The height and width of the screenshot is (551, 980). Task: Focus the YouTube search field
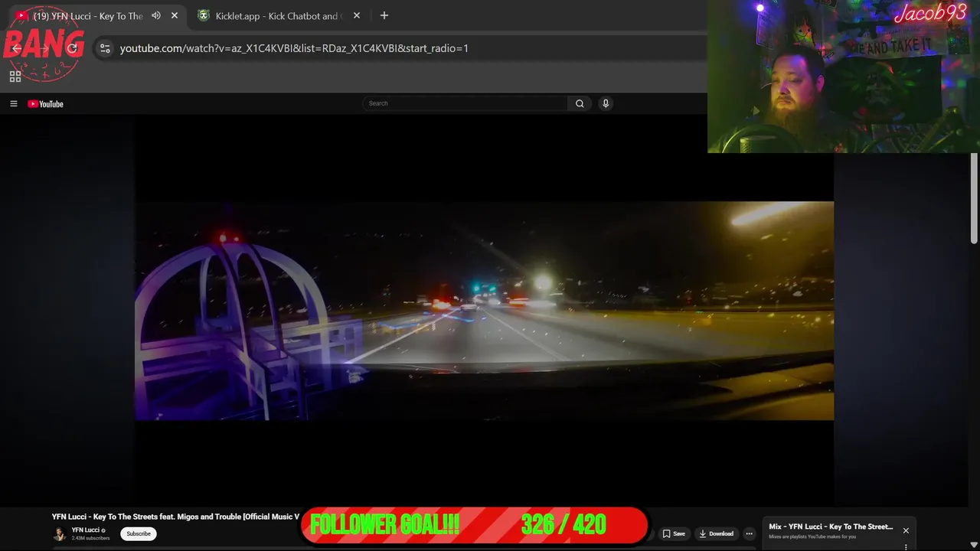(465, 103)
